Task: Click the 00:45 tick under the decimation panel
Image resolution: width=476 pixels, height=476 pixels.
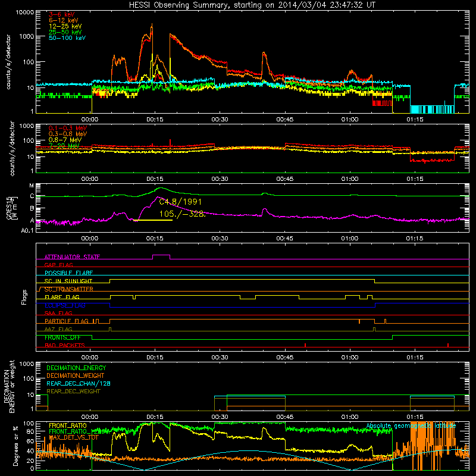Action: (x=285, y=417)
